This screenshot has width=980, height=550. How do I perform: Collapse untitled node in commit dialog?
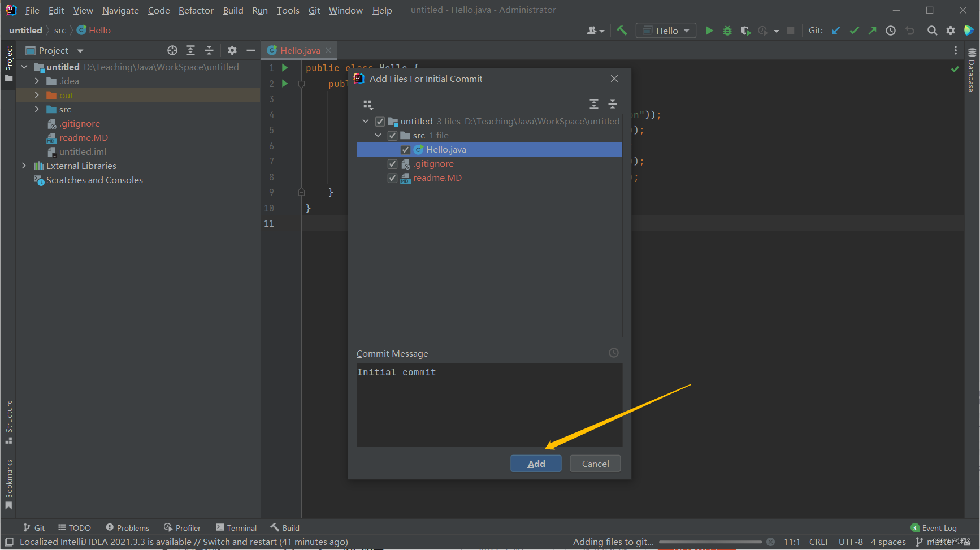coord(366,122)
